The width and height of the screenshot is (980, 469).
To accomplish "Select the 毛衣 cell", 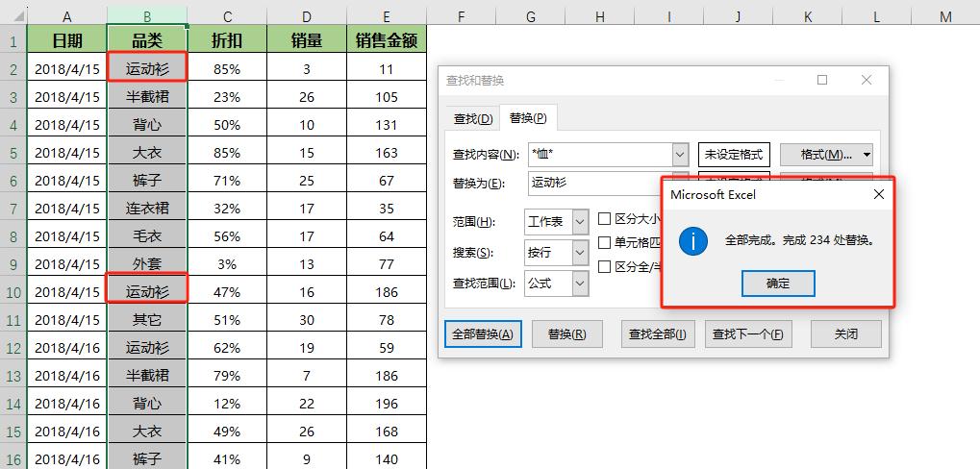I will (x=147, y=235).
